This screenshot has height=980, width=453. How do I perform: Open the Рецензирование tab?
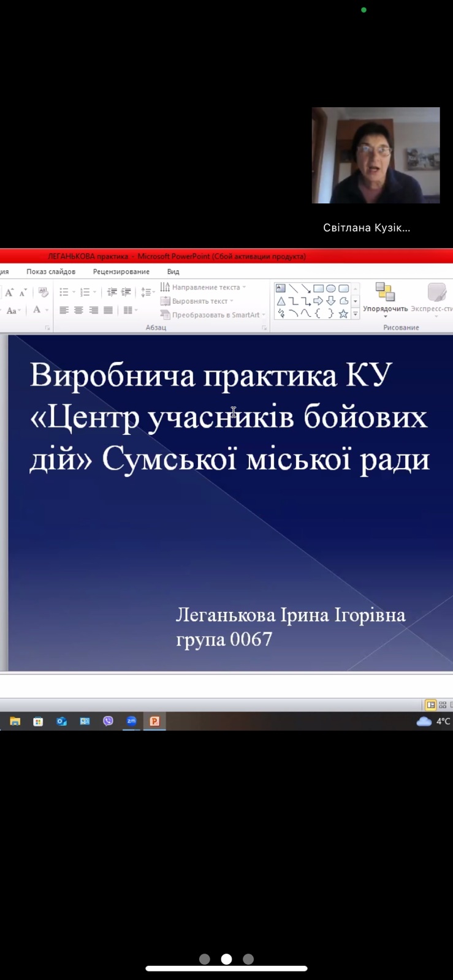[121, 271]
